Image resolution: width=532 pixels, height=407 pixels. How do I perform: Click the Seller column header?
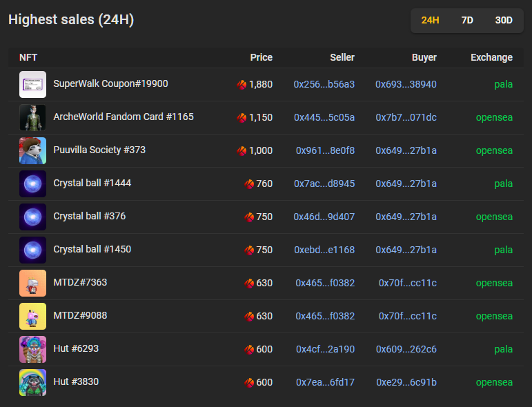342,57
